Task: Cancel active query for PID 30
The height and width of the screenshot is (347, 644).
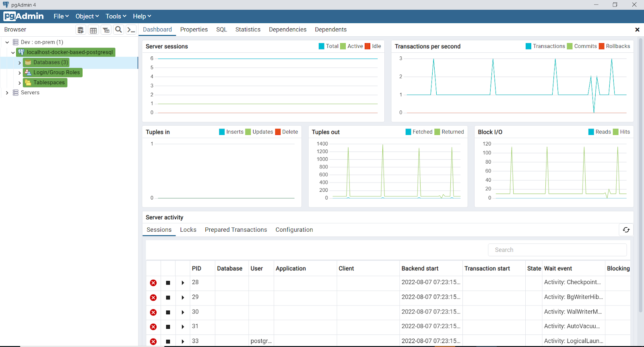Action: [168, 312]
